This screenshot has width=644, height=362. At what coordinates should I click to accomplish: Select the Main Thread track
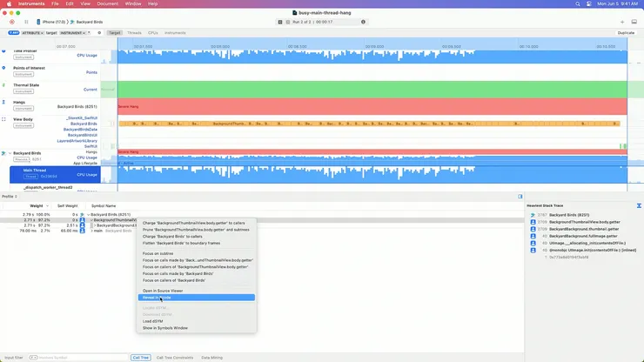point(55,174)
